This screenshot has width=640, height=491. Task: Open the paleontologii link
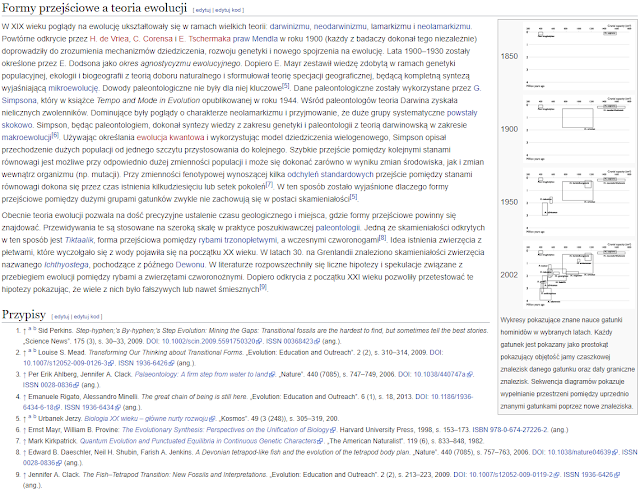[x=338, y=228]
